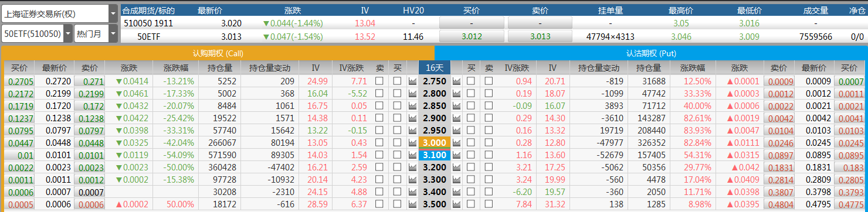Click the order size 47794×4313
Image resolution: width=868 pixels, height=212 pixels.
610,36
